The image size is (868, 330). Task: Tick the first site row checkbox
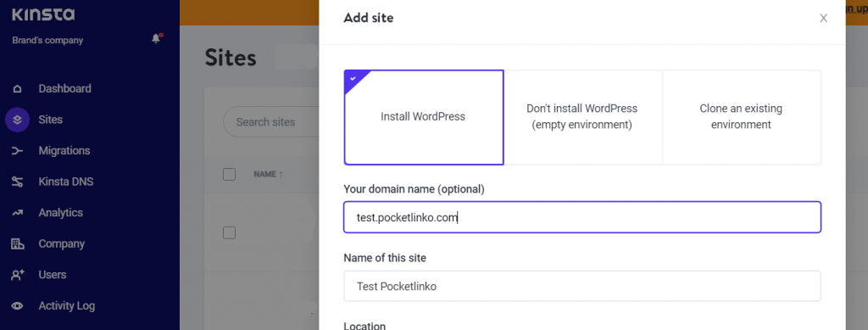pos(229,232)
